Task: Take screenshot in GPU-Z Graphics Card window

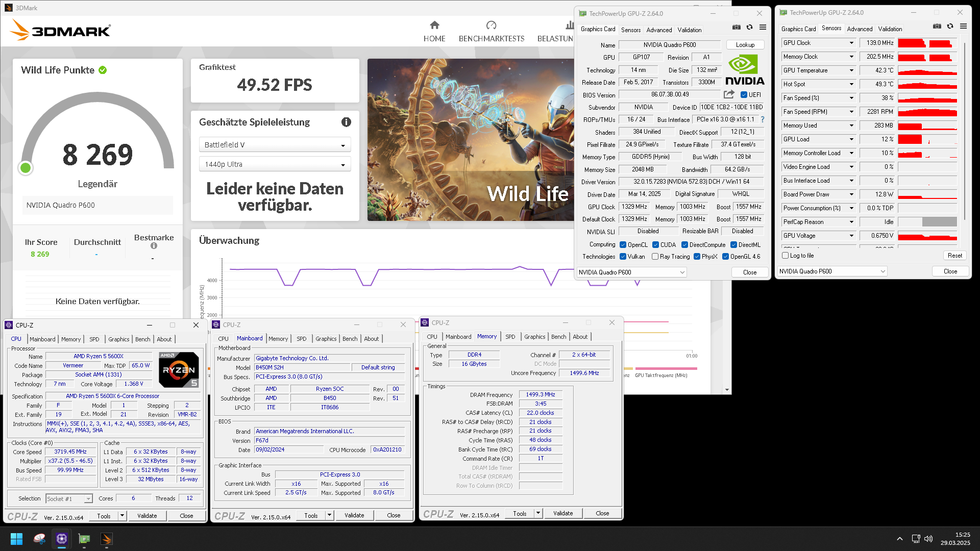Action: [x=736, y=28]
